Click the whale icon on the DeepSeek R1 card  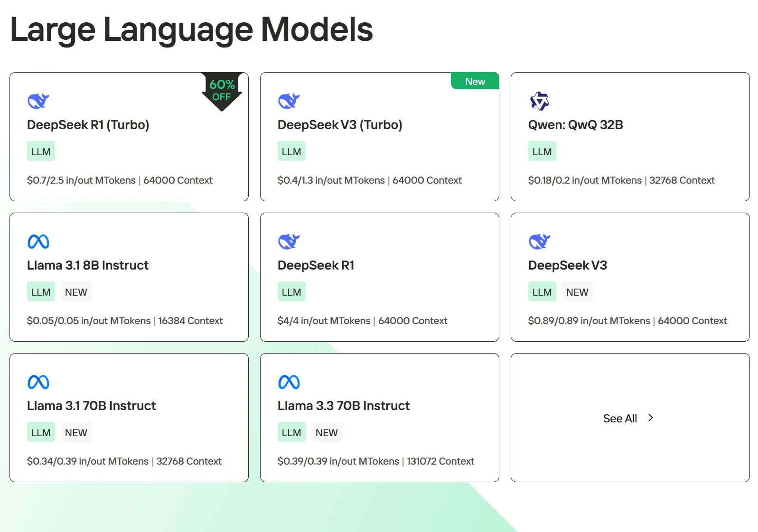[x=289, y=241]
